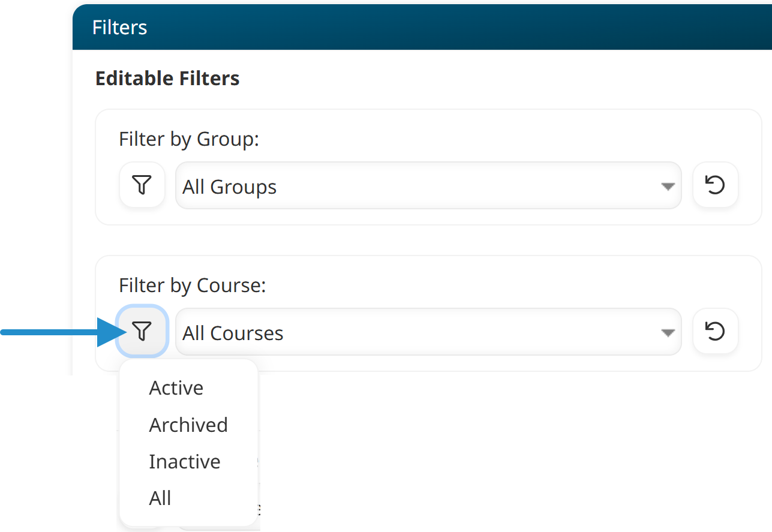Click the All Groups selected value text
Screen dimensions: 772x532
click(x=230, y=187)
